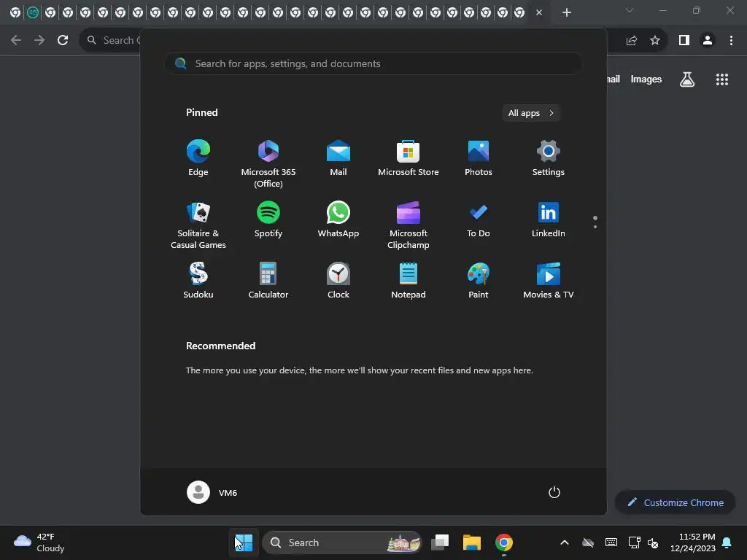Share this page icon in Chrome
Viewport: 747px width, 560px height.
632,41
